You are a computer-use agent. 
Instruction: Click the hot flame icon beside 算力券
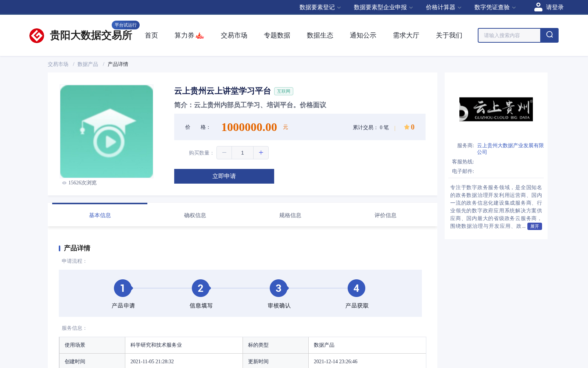200,36
